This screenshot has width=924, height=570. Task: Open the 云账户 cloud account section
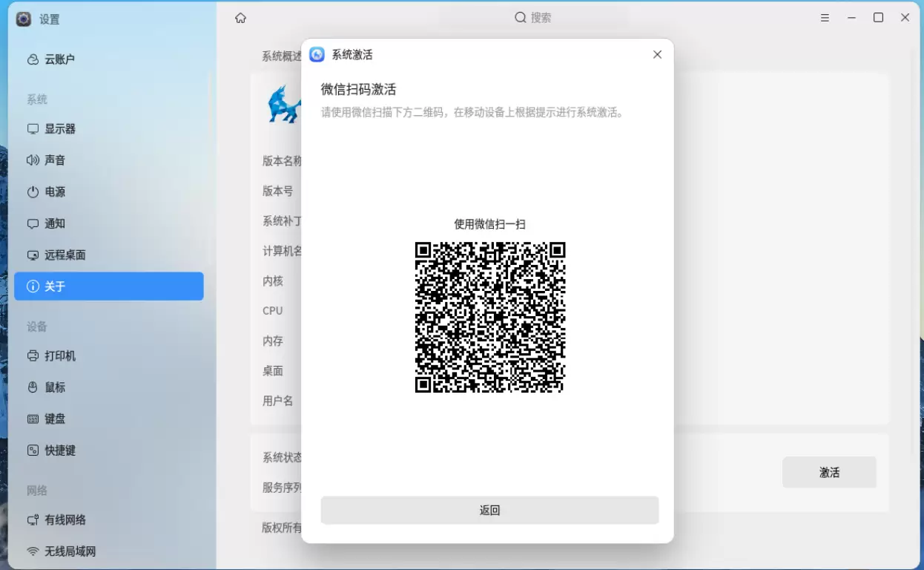(x=108, y=59)
